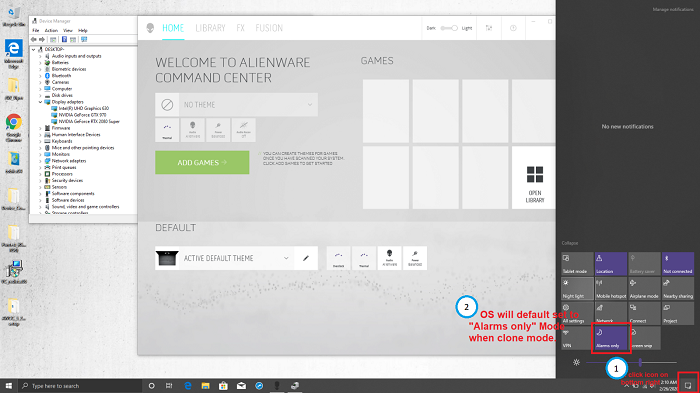Open Microsoft Store from the taskbar

[223, 386]
